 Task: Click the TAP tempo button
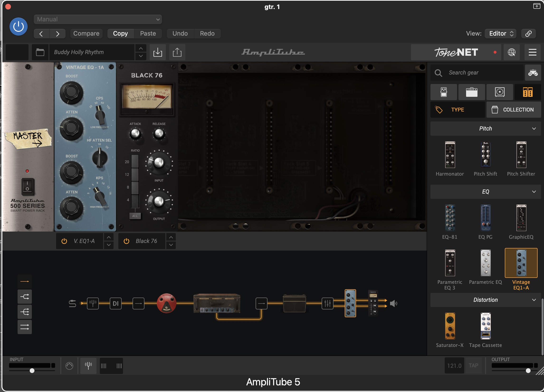(473, 365)
